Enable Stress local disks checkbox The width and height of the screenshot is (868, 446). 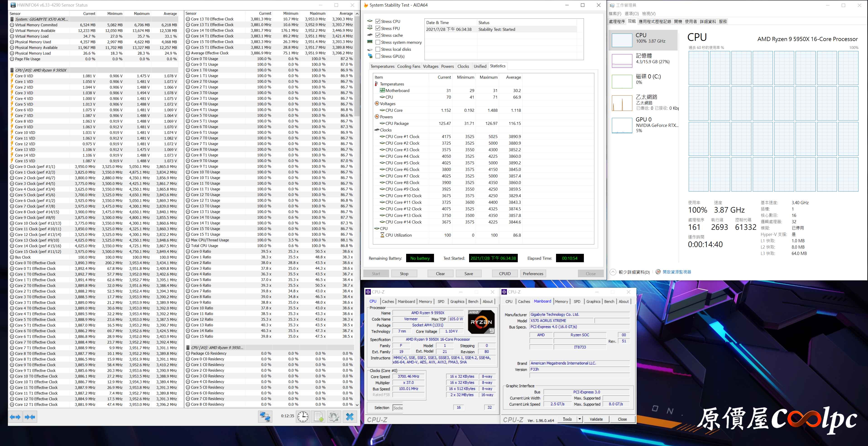(x=378, y=49)
